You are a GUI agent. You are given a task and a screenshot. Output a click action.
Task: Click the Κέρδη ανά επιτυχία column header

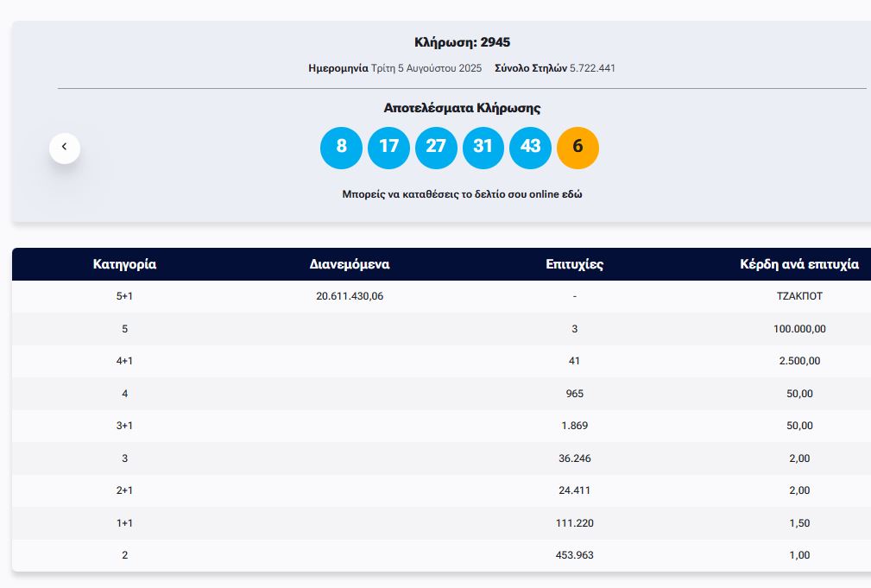tap(798, 264)
